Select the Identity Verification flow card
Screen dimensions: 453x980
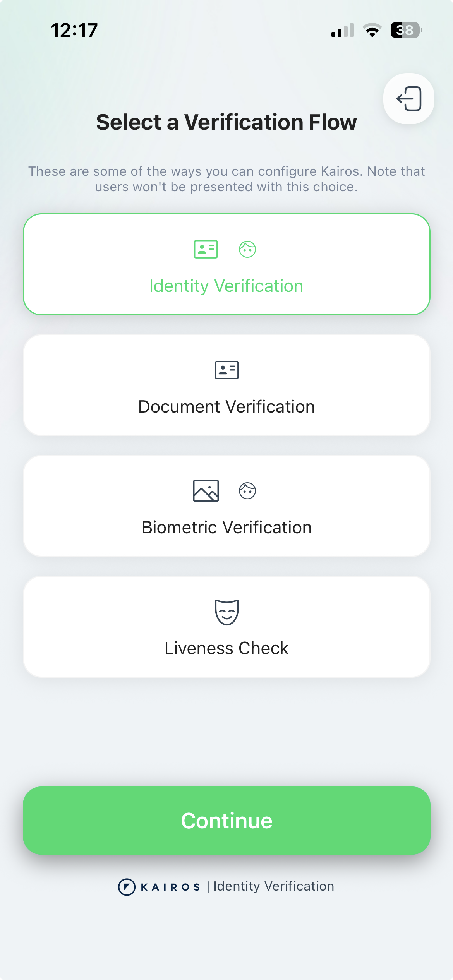click(226, 264)
